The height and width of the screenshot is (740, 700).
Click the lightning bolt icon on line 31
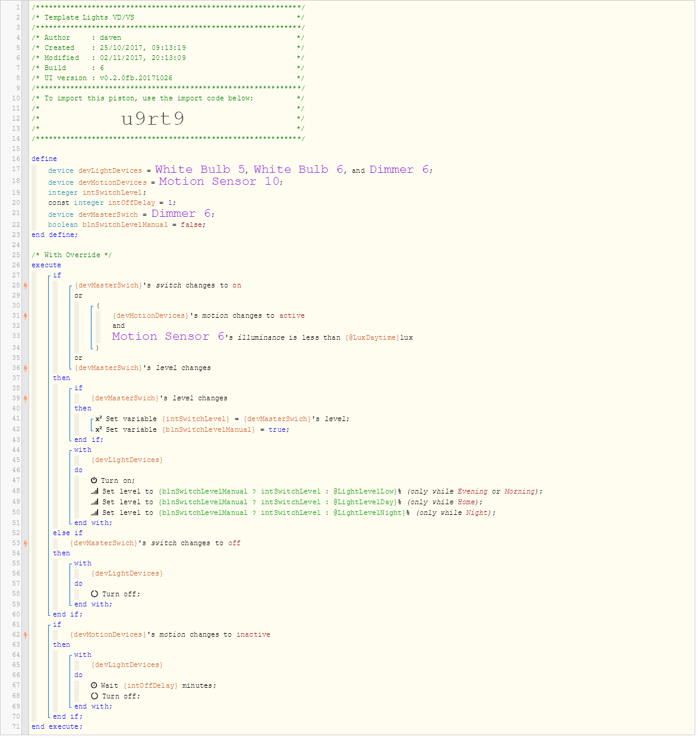pos(26,316)
